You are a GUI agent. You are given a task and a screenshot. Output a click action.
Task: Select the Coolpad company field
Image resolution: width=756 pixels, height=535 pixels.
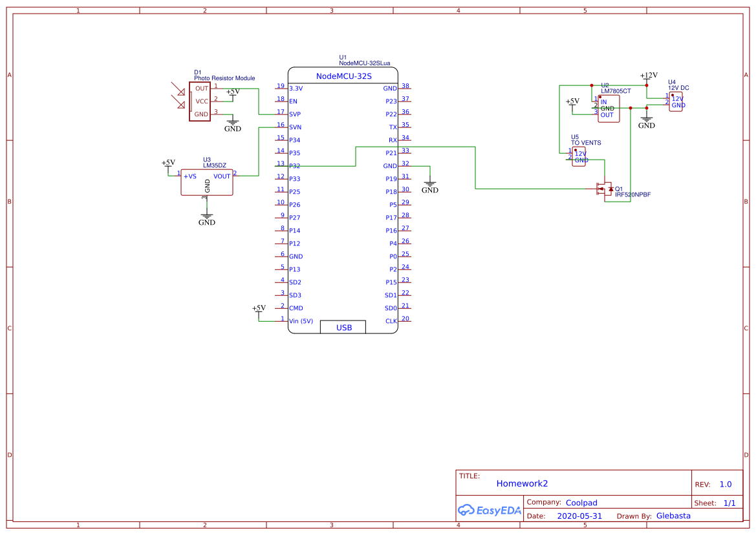581,503
